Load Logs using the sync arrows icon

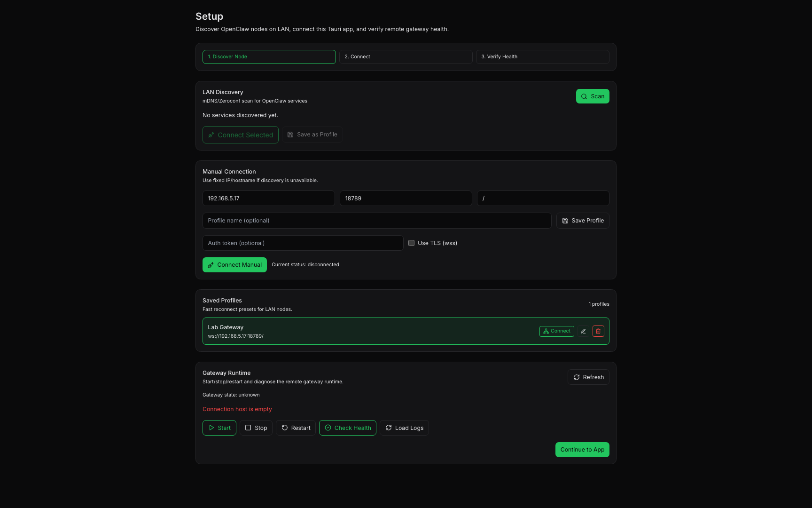tap(404, 428)
